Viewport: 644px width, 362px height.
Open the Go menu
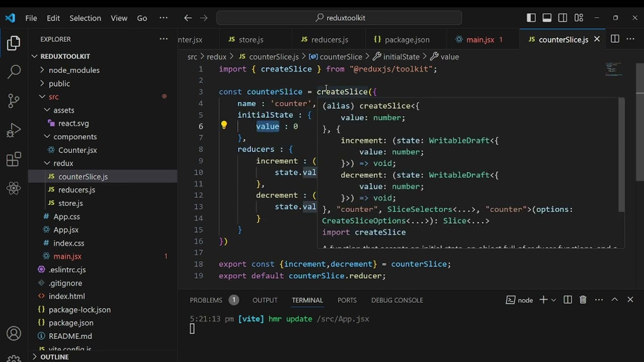pos(142,18)
